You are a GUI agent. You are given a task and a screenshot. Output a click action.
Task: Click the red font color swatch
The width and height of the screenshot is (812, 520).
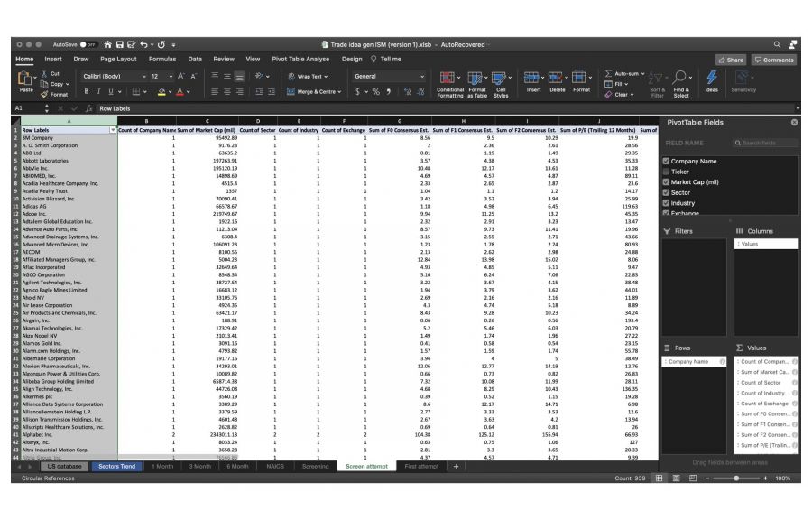180,92
